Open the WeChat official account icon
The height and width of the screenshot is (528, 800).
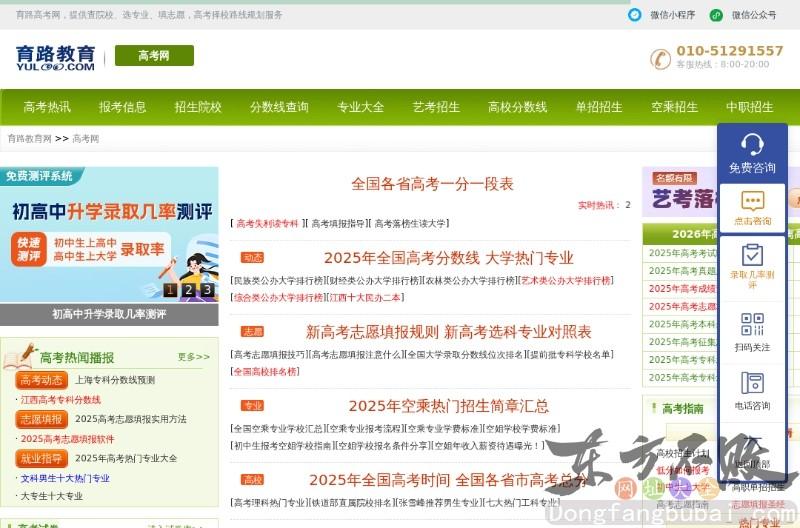click(716, 15)
